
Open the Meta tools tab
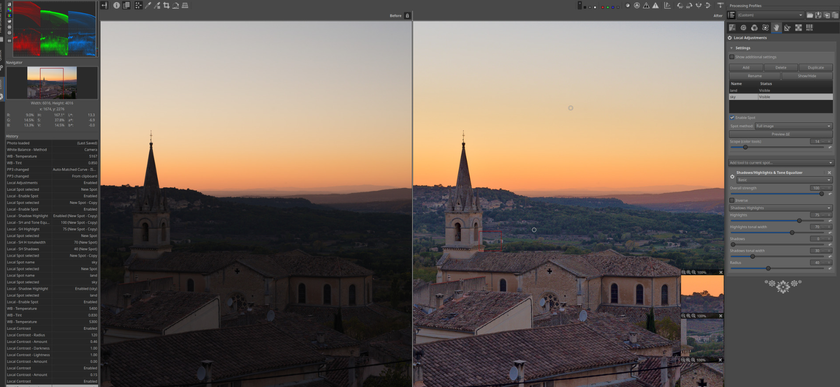pos(809,28)
